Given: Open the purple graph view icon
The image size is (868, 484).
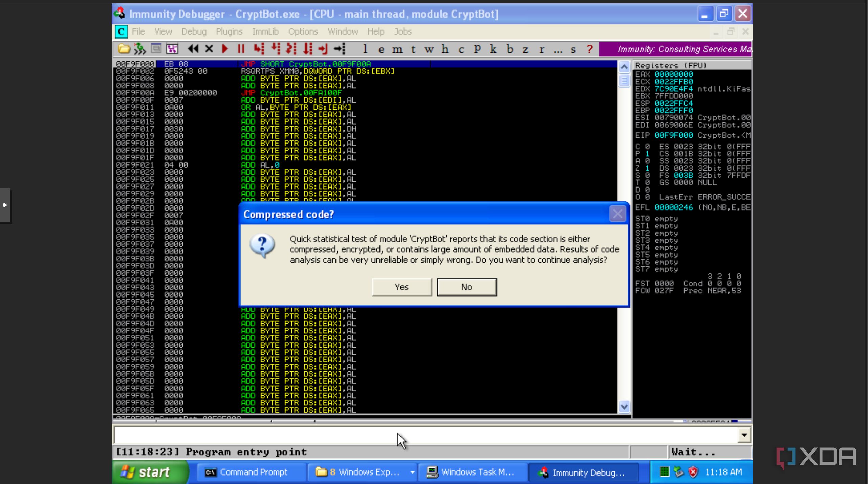Looking at the screenshot, I should (x=172, y=49).
